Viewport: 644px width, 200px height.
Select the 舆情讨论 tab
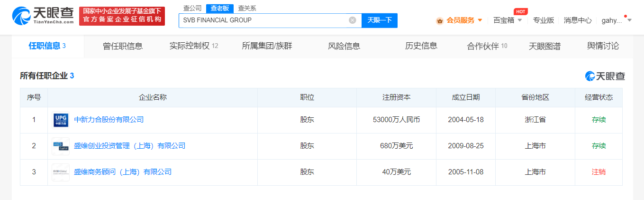pyautogui.click(x=603, y=46)
